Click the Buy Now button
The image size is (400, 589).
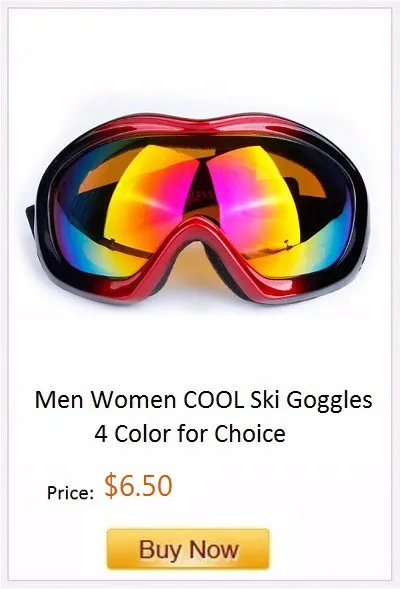[x=188, y=549]
